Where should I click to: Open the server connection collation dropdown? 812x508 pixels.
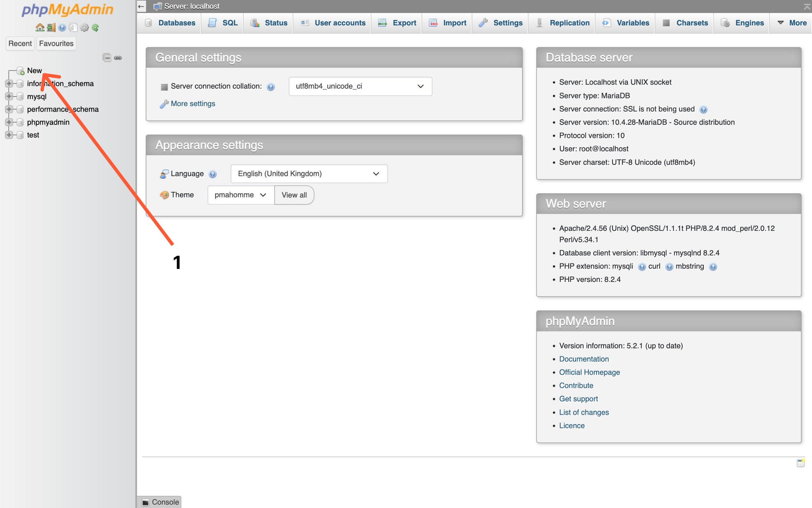tap(360, 86)
